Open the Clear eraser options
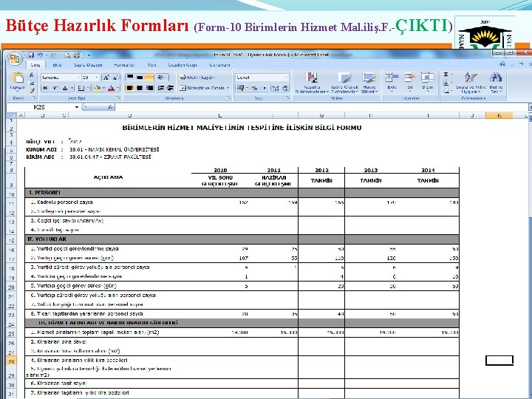Viewport: 532px width, 399px height. point(447,91)
